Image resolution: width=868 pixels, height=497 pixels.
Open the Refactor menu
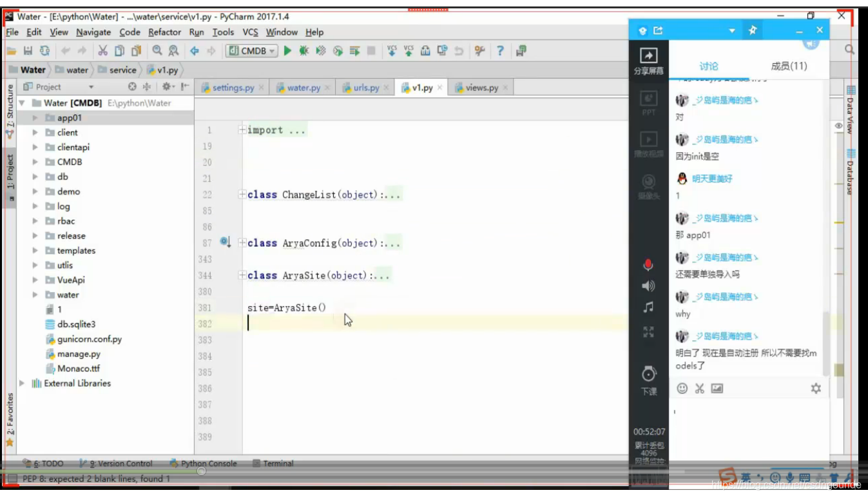[164, 32]
